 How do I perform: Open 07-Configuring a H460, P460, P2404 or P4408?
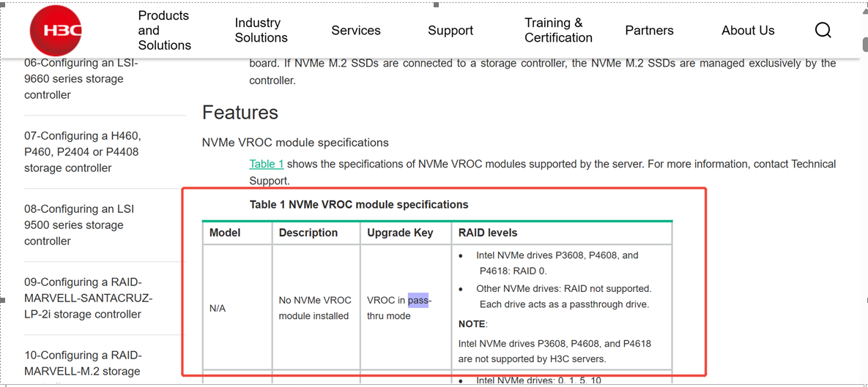pyautogui.click(x=82, y=152)
